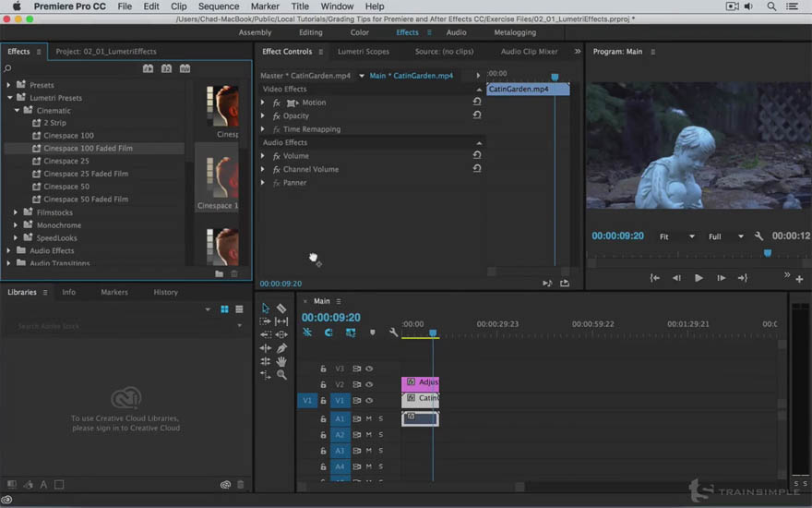Step forward one frame
Screen dimensions: 812x508
coord(721,278)
